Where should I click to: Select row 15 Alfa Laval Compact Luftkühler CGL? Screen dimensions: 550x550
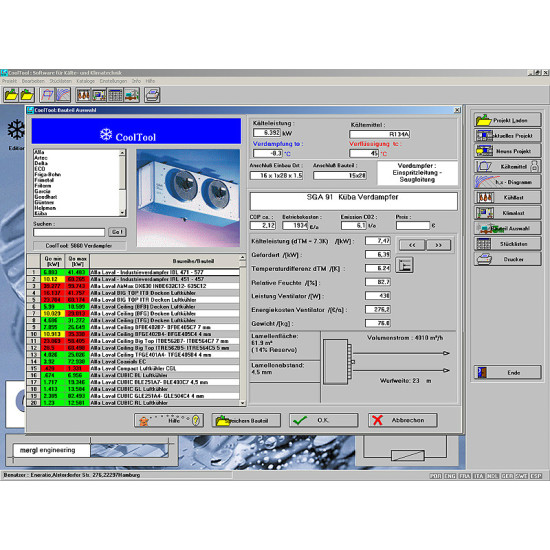[133, 368]
